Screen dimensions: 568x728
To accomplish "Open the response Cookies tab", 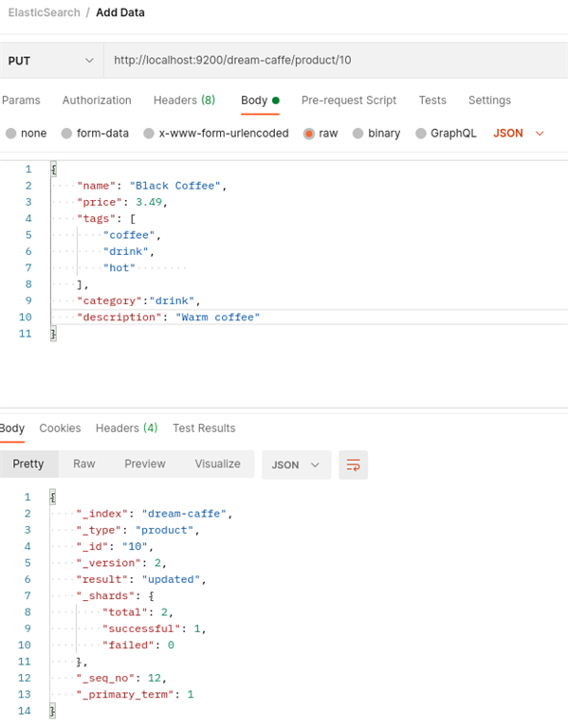I will (60, 428).
